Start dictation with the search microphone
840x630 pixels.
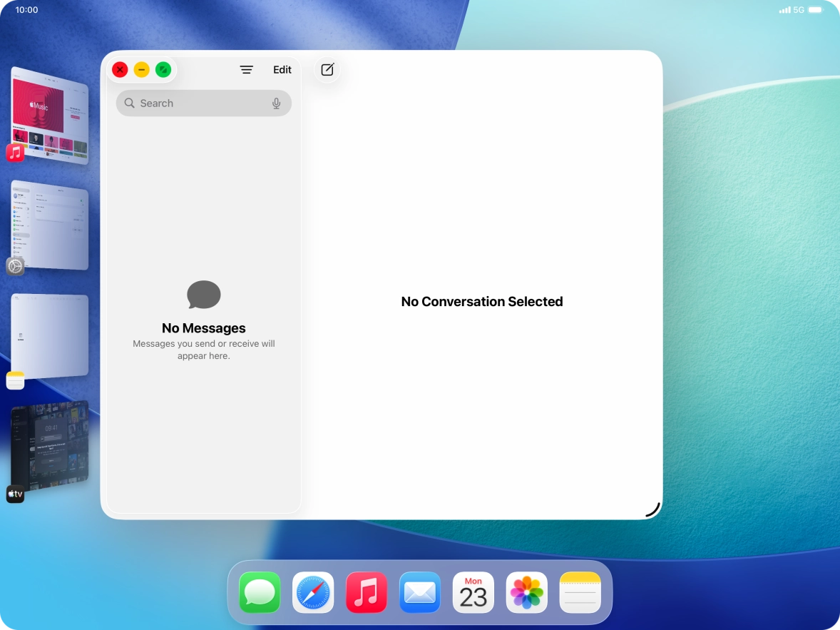[276, 103]
